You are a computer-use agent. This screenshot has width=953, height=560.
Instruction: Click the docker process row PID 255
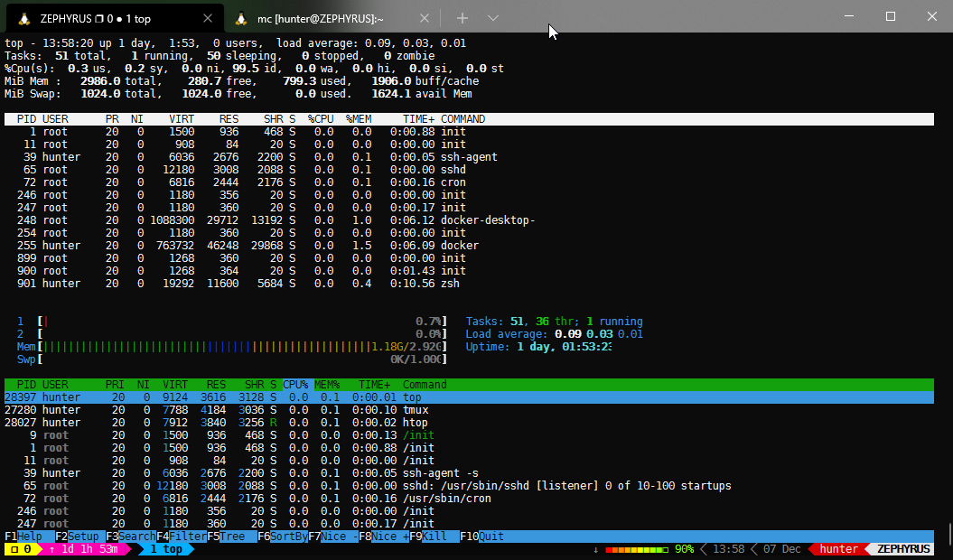[x=469, y=246]
